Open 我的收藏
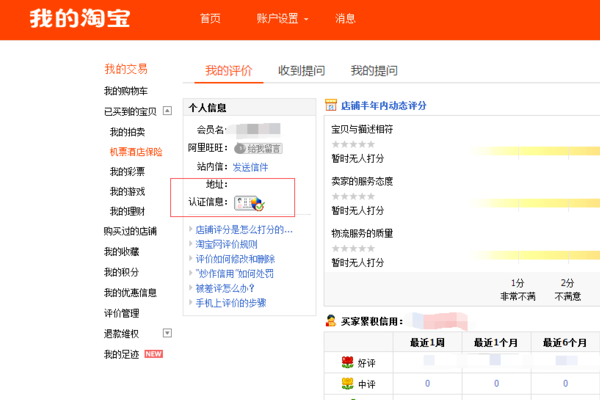This screenshot has height=400, width=600. 121,251
